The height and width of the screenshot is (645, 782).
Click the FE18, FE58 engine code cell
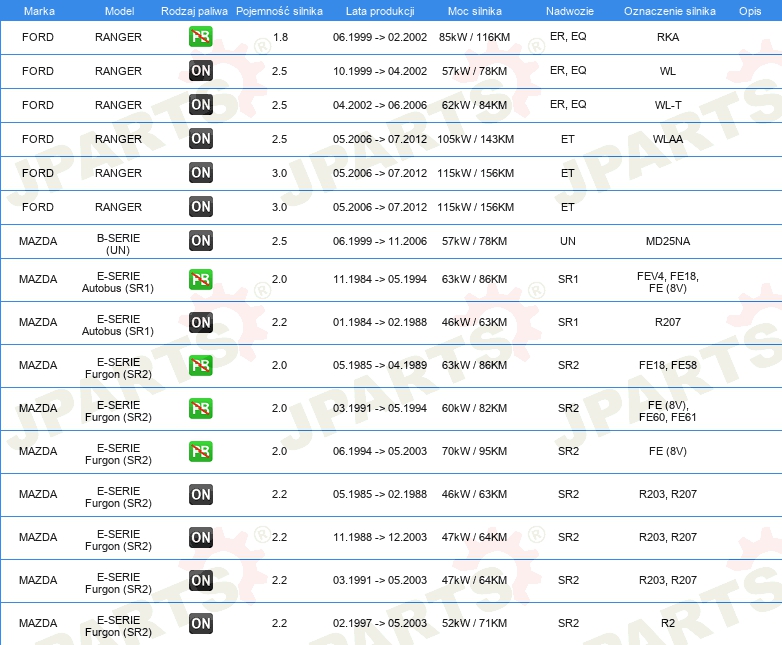point(668,365)
